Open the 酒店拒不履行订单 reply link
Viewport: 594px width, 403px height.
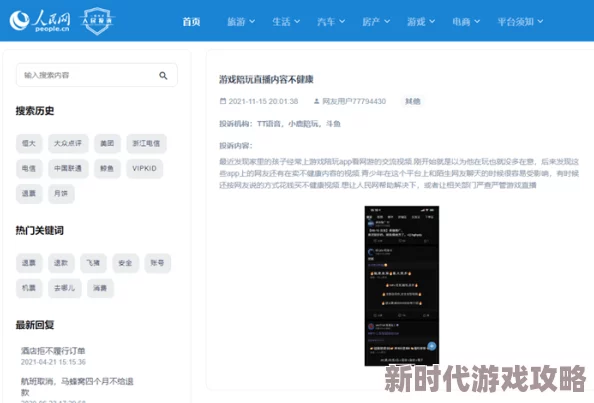(x=53, y=351)
